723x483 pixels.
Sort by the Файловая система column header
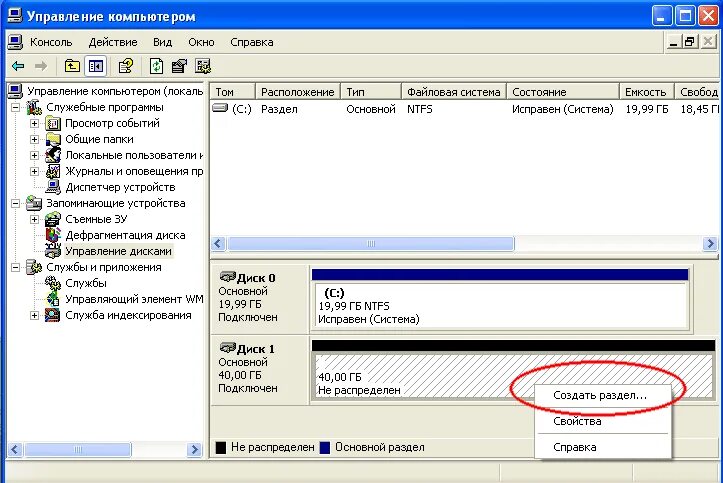pos(454,92)
